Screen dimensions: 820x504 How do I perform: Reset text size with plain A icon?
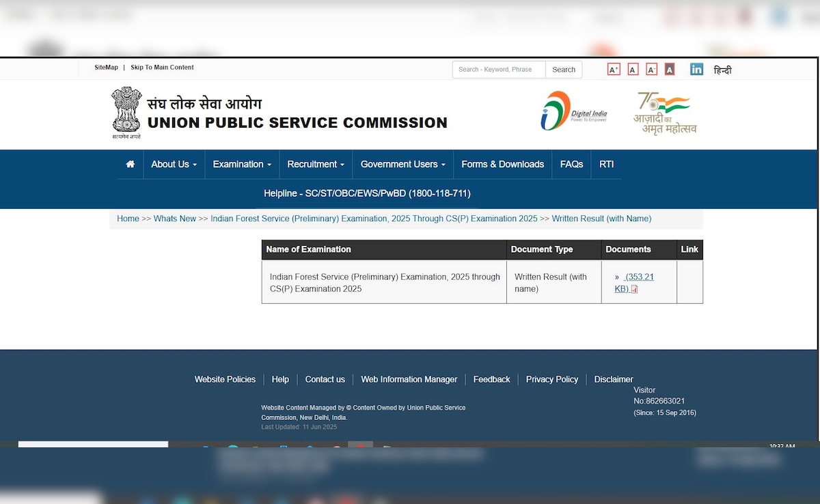633,70
